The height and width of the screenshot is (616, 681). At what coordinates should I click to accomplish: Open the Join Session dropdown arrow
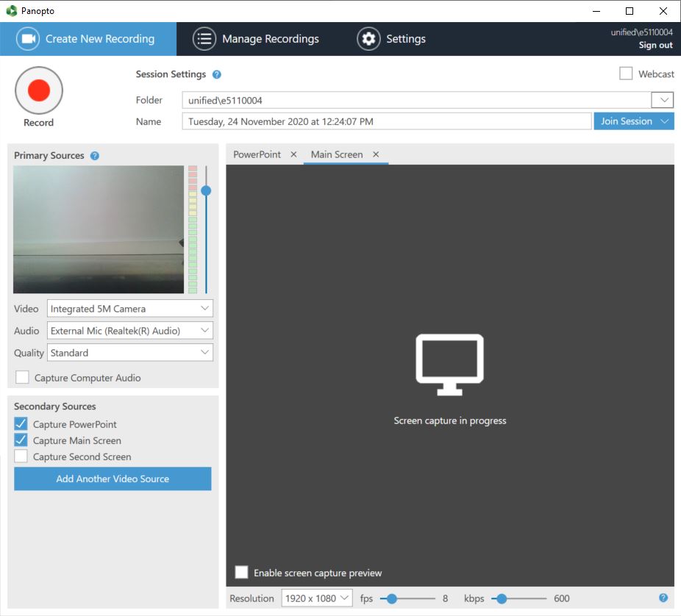[x=665, y=121]
